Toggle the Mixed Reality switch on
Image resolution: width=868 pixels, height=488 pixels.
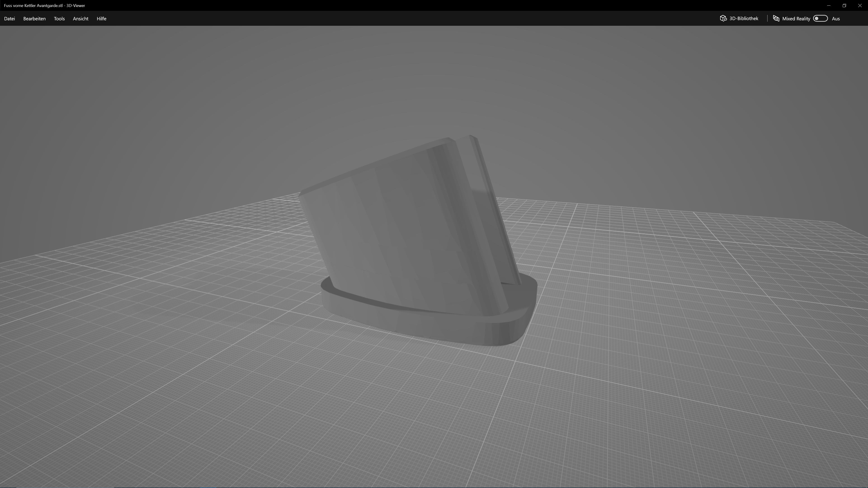(820, 19)
